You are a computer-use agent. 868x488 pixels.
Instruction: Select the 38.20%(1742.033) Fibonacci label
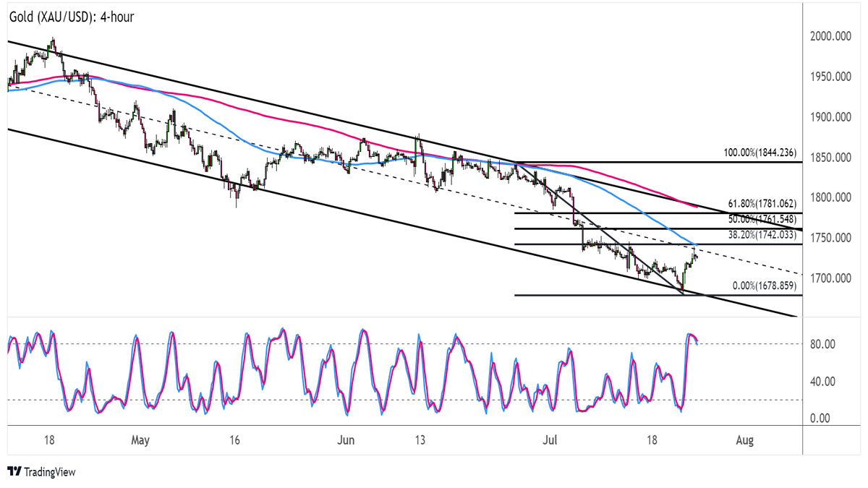pos(762,234)
